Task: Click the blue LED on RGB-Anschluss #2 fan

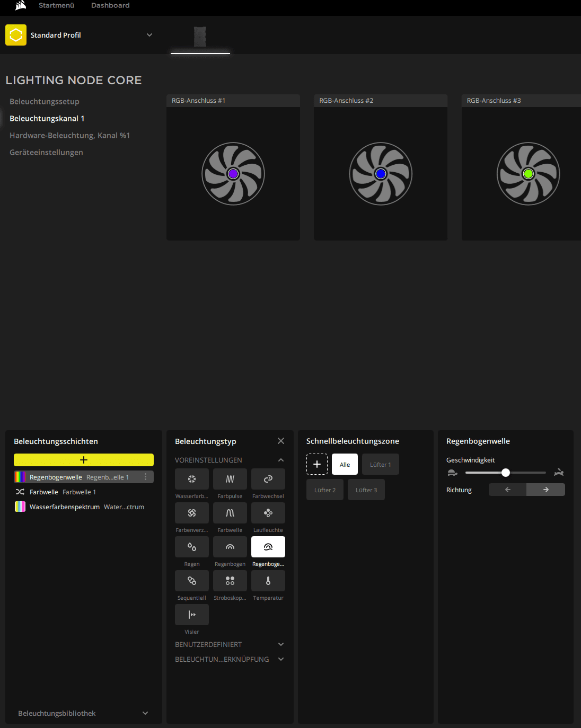Action: coord(381,174)
